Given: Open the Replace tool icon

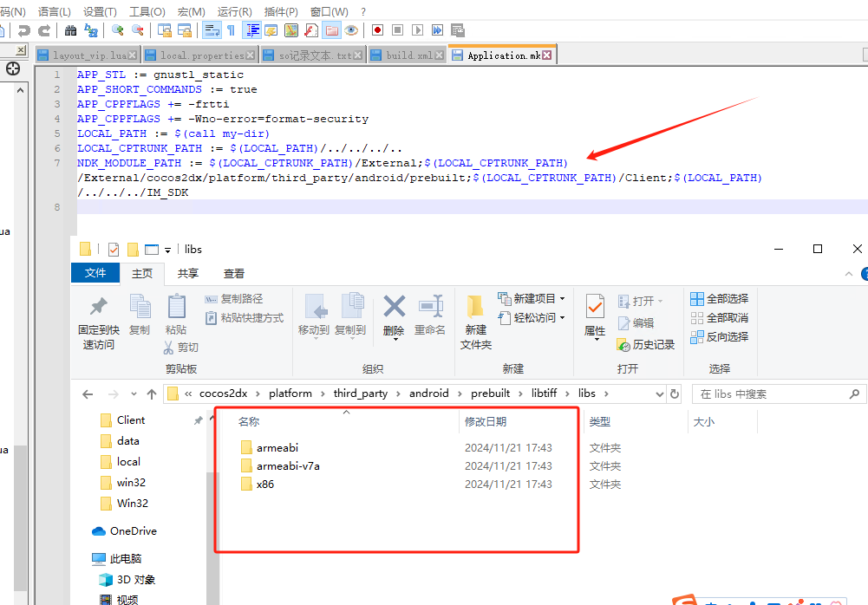Looking at the screenshot, I should tap(91, 30).
